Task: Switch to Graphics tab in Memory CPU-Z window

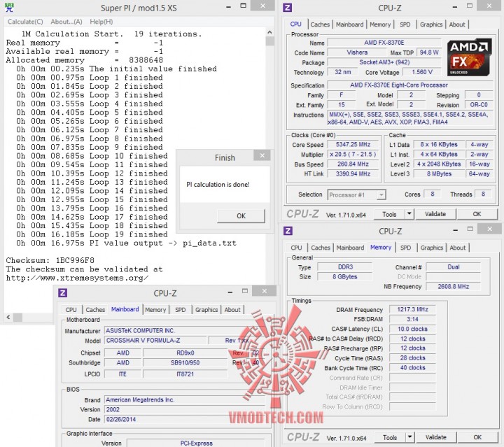Action: (x=432, y=248)
